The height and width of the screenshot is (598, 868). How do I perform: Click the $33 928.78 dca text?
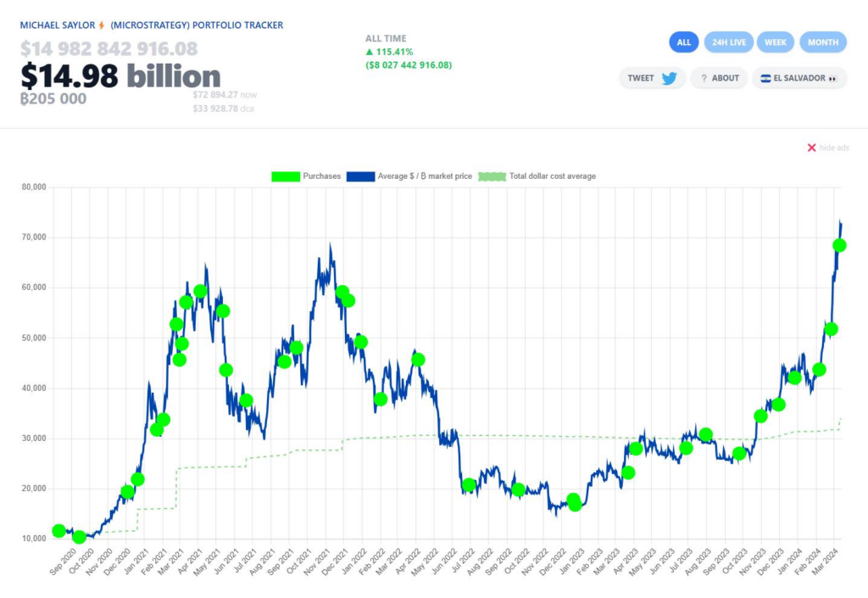click(223, 109)
